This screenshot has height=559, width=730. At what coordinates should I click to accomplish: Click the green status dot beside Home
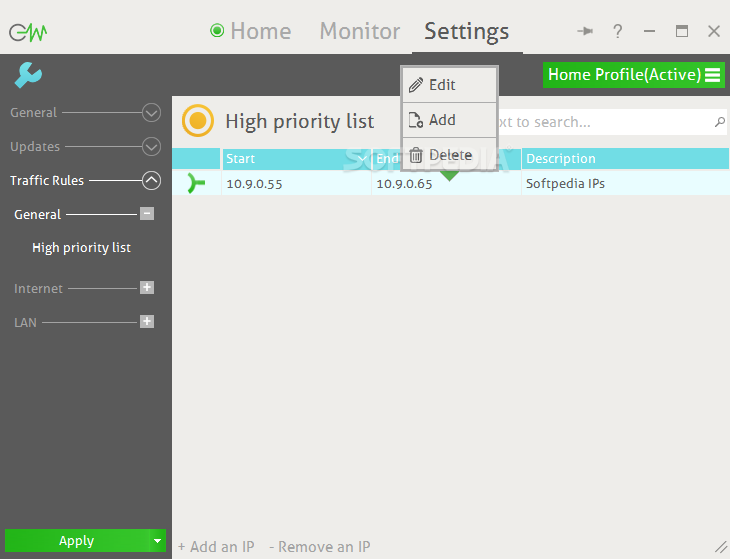tap(217, 31)
